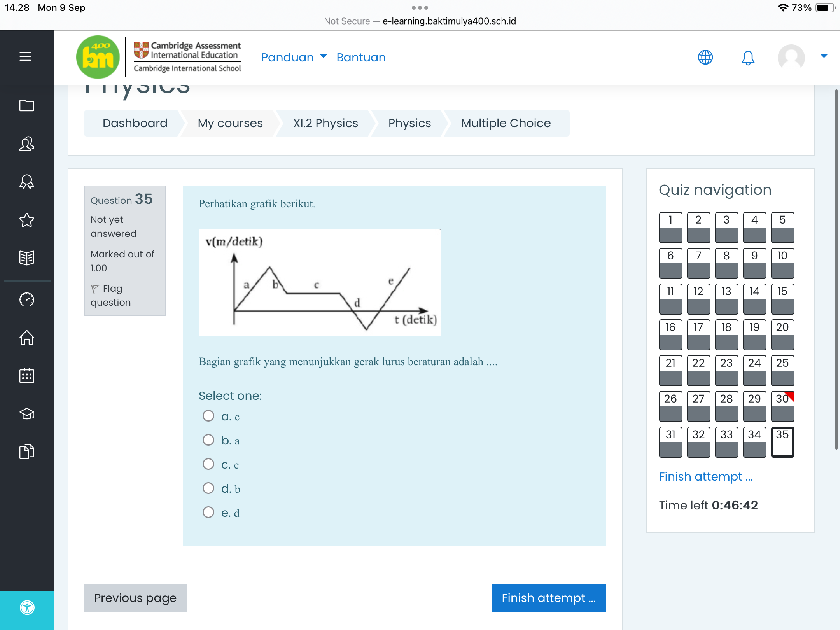840x630 pixels.
Task: Click the blue Finish attempt button
Action: click(x=549, y=598)
